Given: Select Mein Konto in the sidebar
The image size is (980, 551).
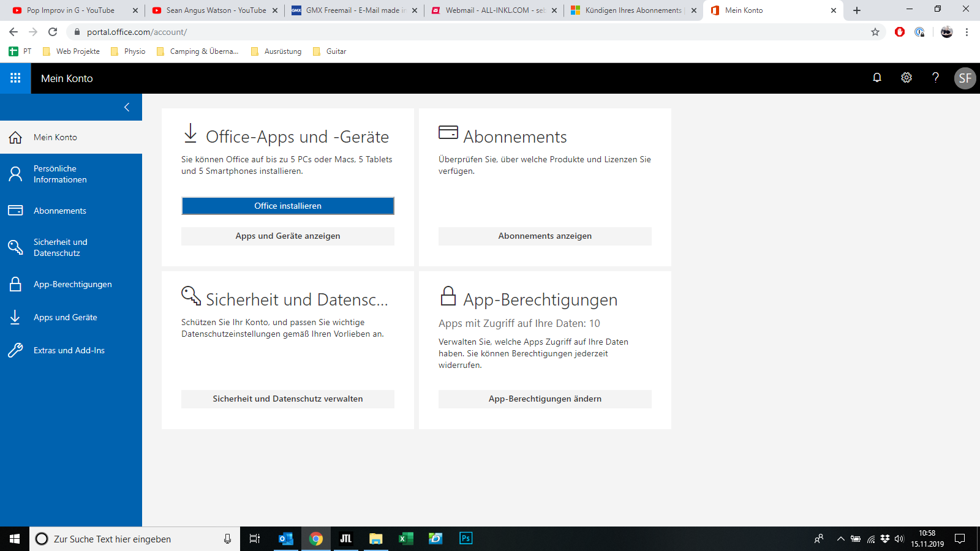Looking at the screenshot, I should 71,137.
